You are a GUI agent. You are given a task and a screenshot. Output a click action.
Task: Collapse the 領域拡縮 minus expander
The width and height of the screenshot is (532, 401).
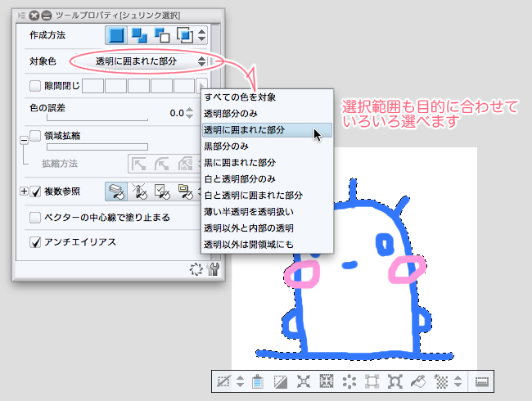[23, 141]
